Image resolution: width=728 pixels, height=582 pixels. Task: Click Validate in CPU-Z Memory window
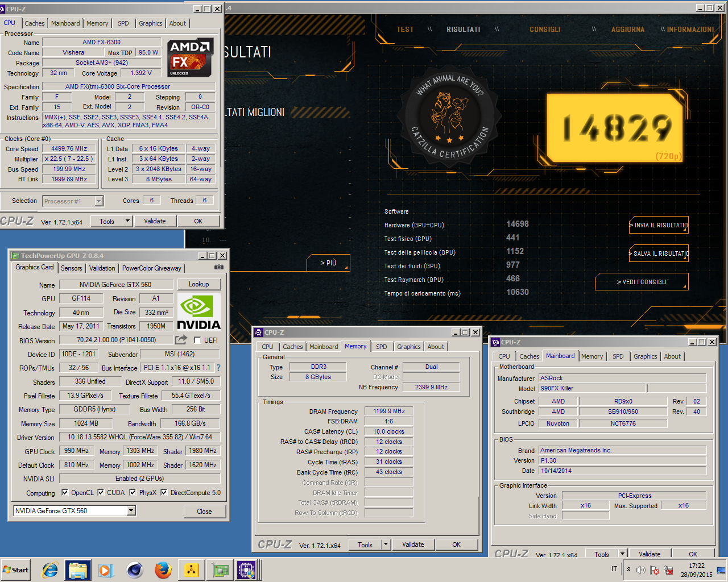(413, 544)
